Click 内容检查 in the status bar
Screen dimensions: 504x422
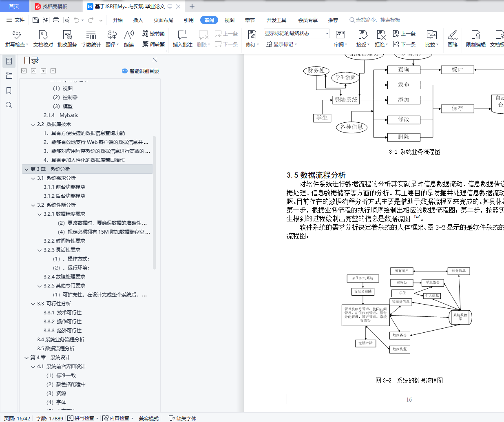click(x=118, y=418)
